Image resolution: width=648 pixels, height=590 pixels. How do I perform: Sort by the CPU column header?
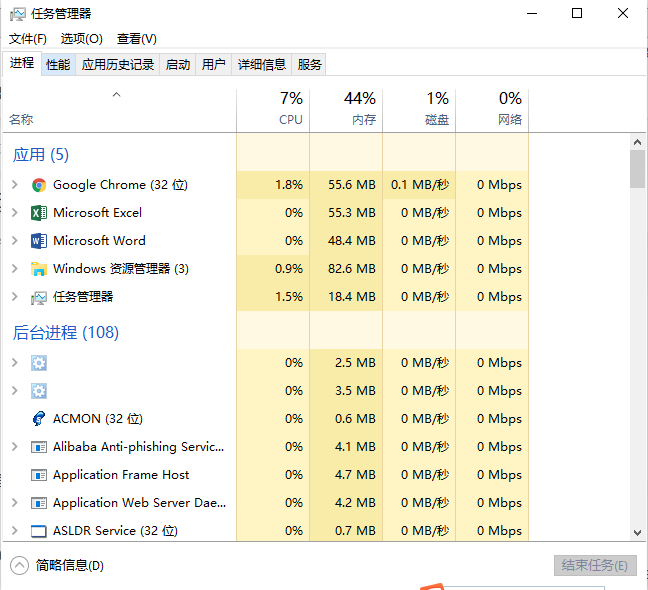[273, 111]
